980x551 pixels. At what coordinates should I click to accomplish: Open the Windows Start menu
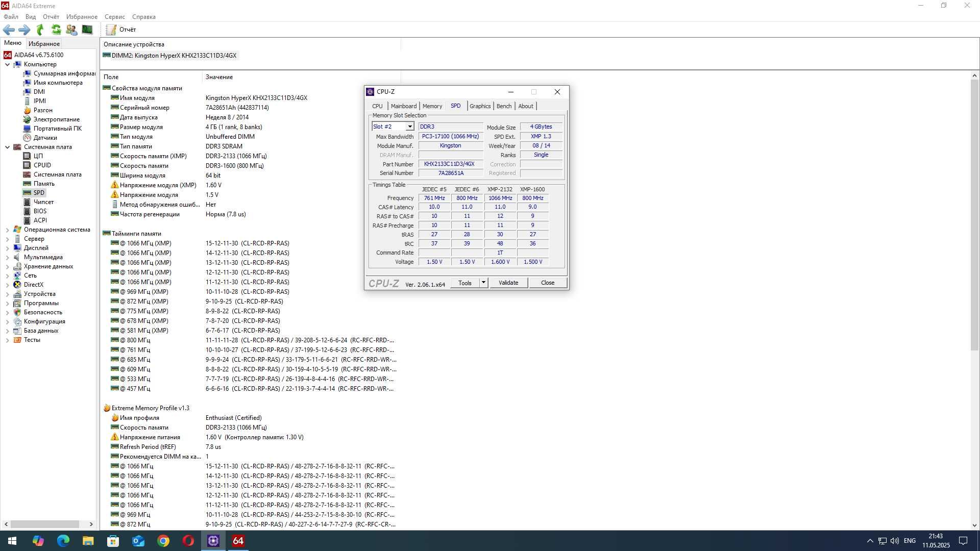pyautogui.click(x=12, y=541)
